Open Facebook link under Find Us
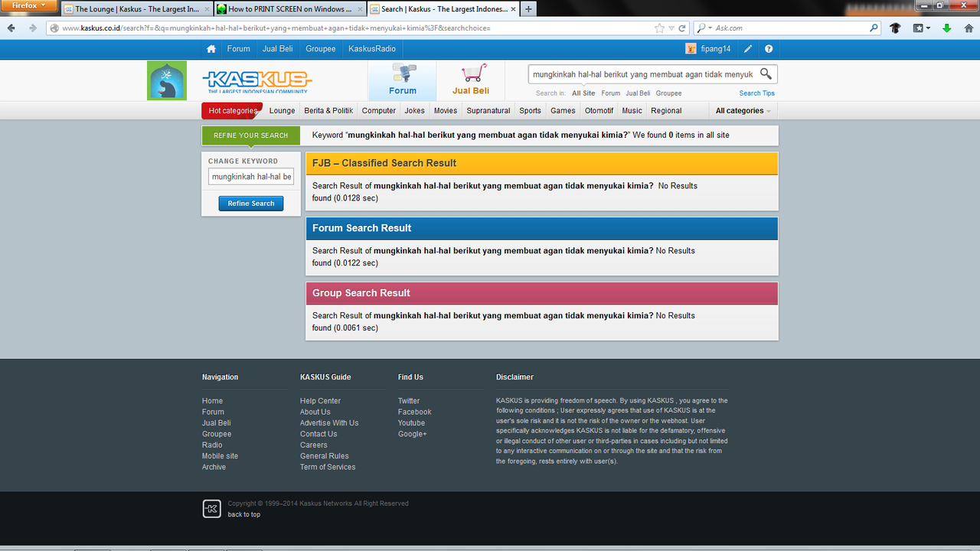 coord(415,412)
